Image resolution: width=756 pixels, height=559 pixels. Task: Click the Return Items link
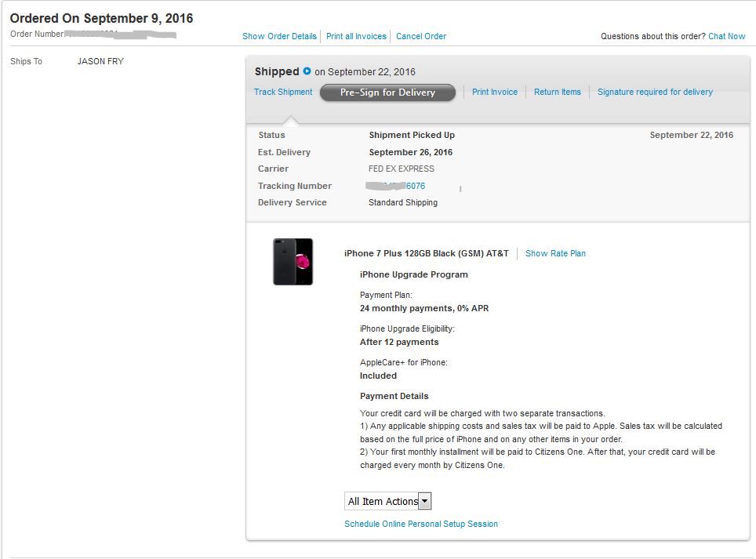coord(558,92)
